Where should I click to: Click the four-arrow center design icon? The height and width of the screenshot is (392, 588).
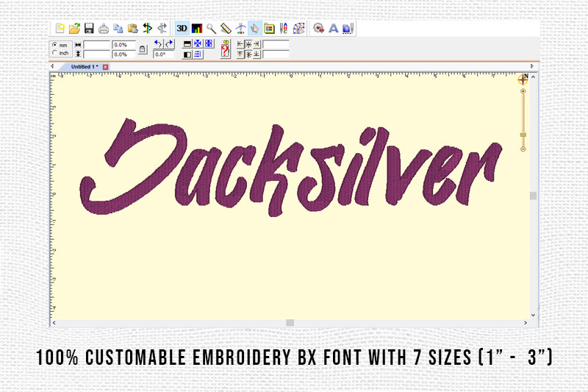coord(198,44)
